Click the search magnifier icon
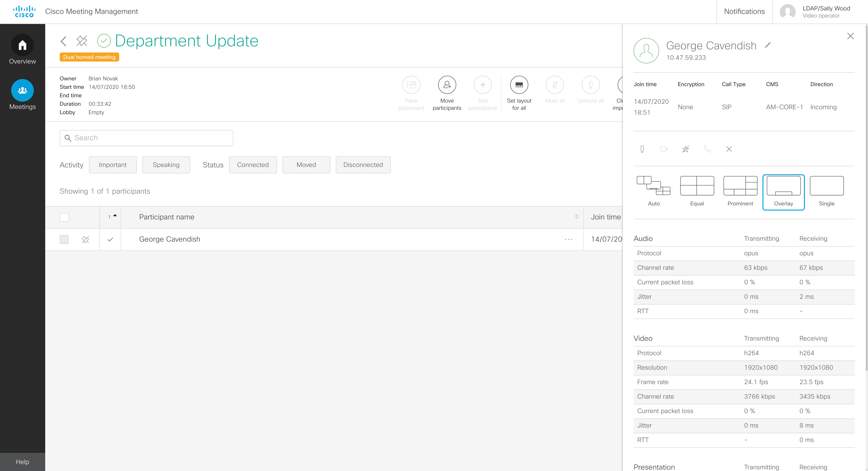Screen dimensions: 868x471 pyautogui.click(x=68, y=138)
